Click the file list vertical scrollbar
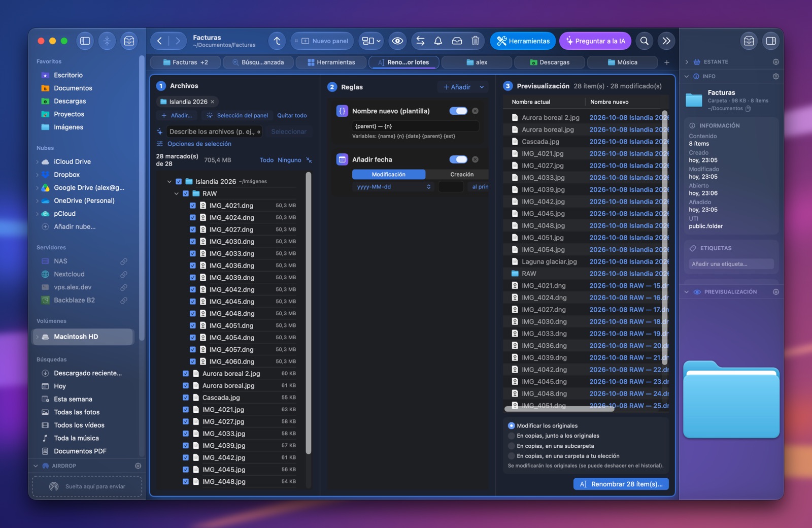Image resolution: width=812 pixels, height=528 pixels. (309, 313)
